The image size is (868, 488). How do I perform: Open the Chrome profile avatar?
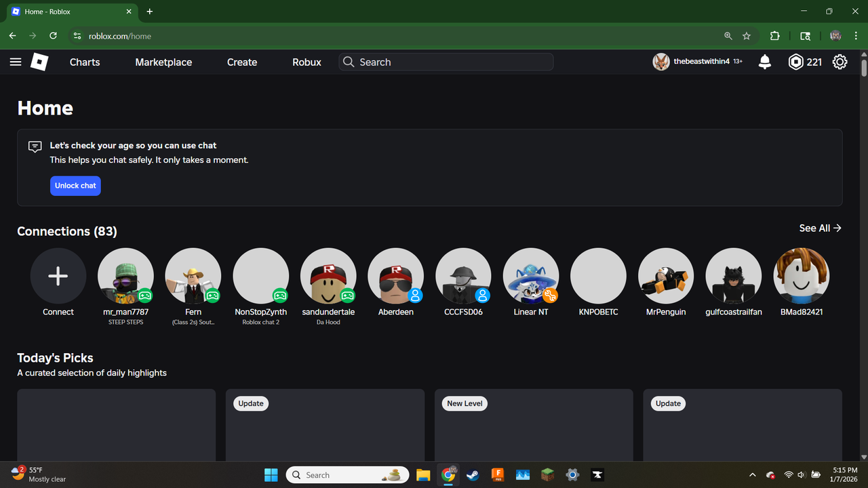pos(835,36)
